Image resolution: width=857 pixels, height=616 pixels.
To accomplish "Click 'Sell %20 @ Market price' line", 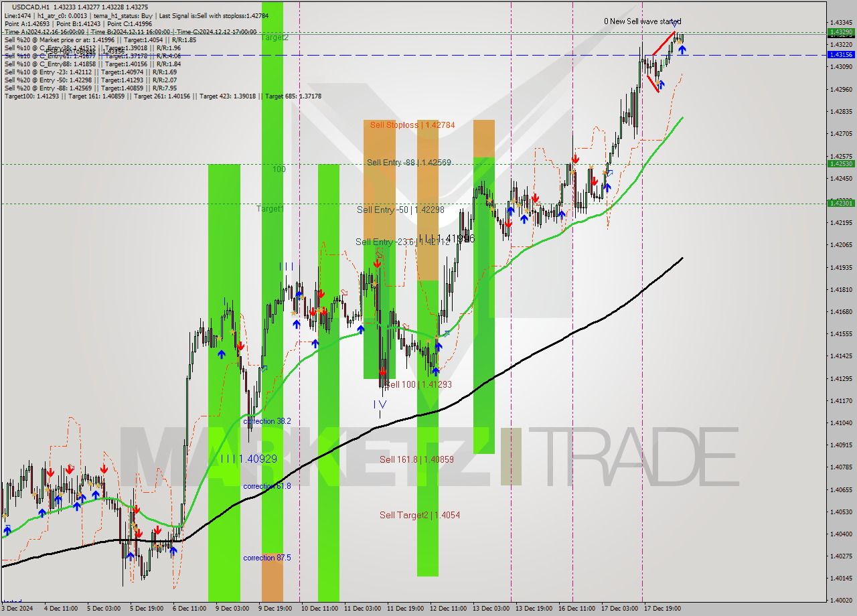I will tap(100, 40).
